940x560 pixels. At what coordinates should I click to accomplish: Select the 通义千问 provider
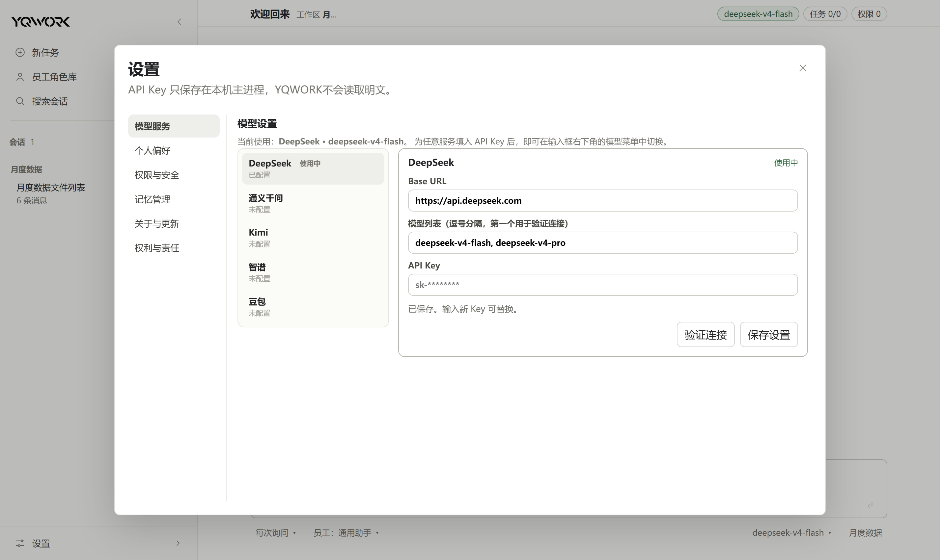[x=313, y=203]
